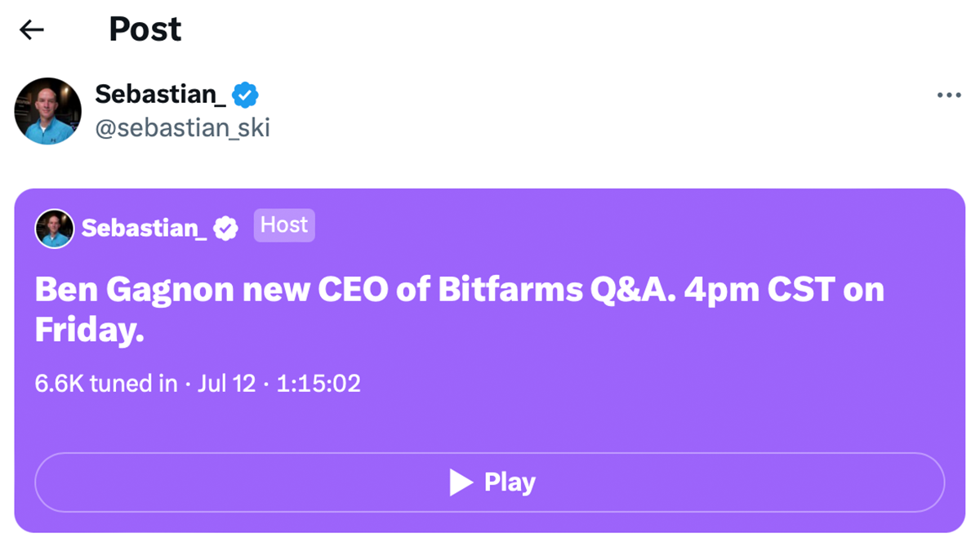Go back using the left arrow
This screenshot has width=980, height=551.
click(x=31, y=30)
